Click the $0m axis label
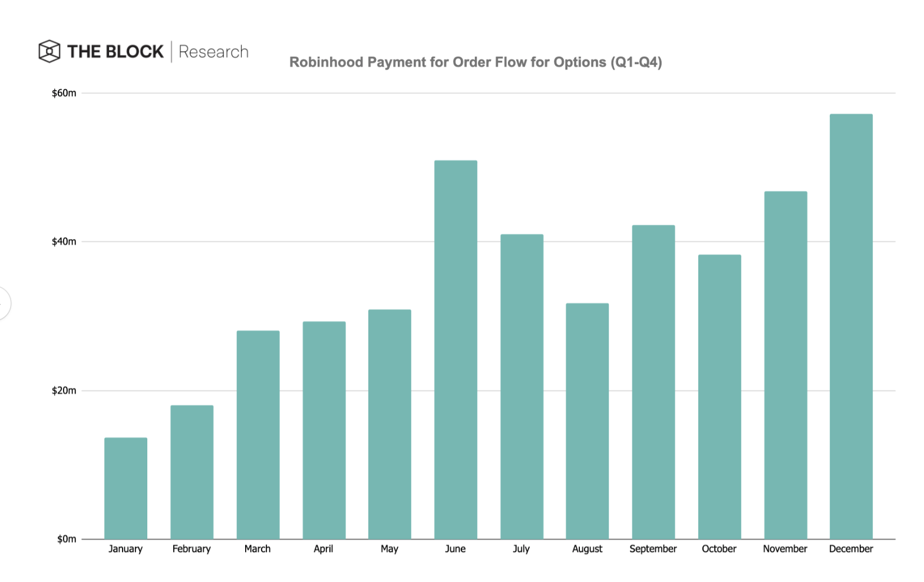Image resolution: width=924 pixels, height=582 pixels. (x=67, y=539)
